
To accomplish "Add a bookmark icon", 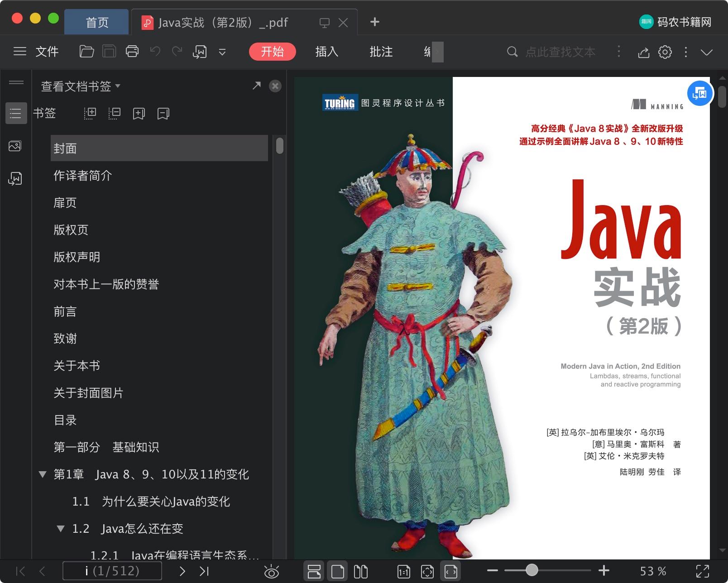I will tap(139, 113).
